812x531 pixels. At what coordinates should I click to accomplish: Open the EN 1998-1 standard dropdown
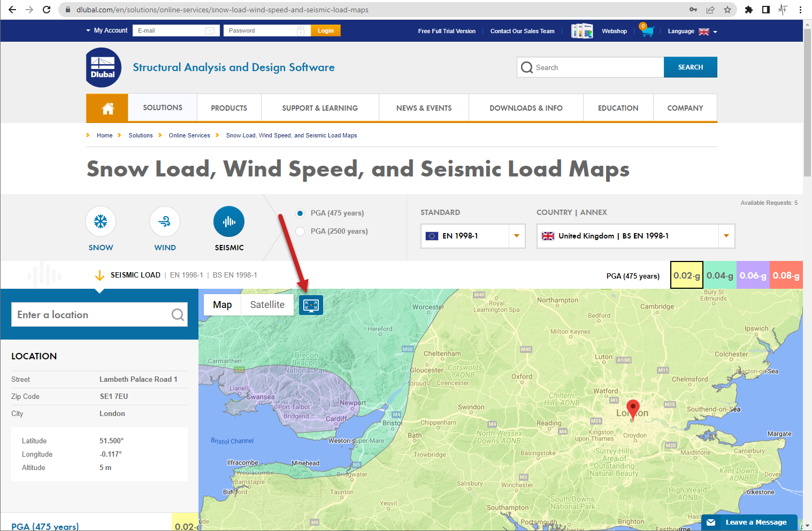pos(516,236)
